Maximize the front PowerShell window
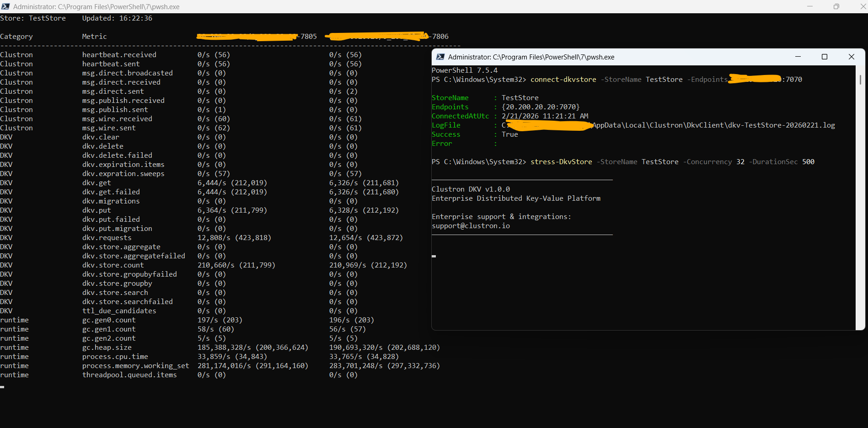The width and height of the screenshot is (868, 428). click(x=825, y=57)
